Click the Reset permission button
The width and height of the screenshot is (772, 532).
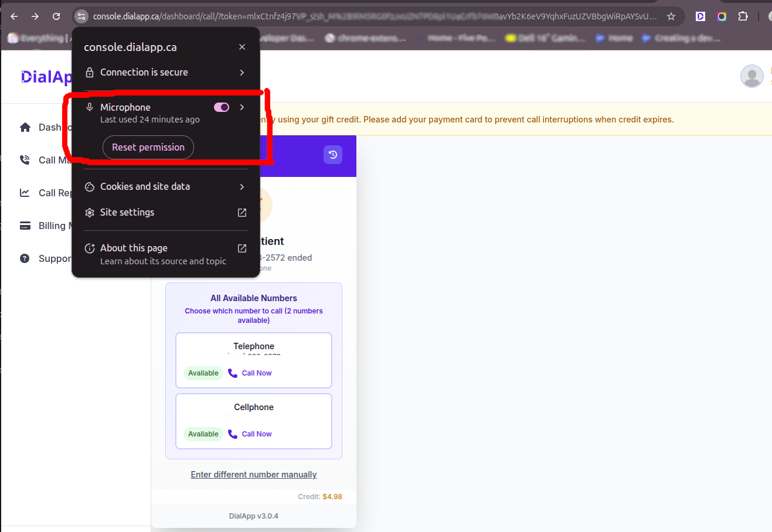[148, 147]
